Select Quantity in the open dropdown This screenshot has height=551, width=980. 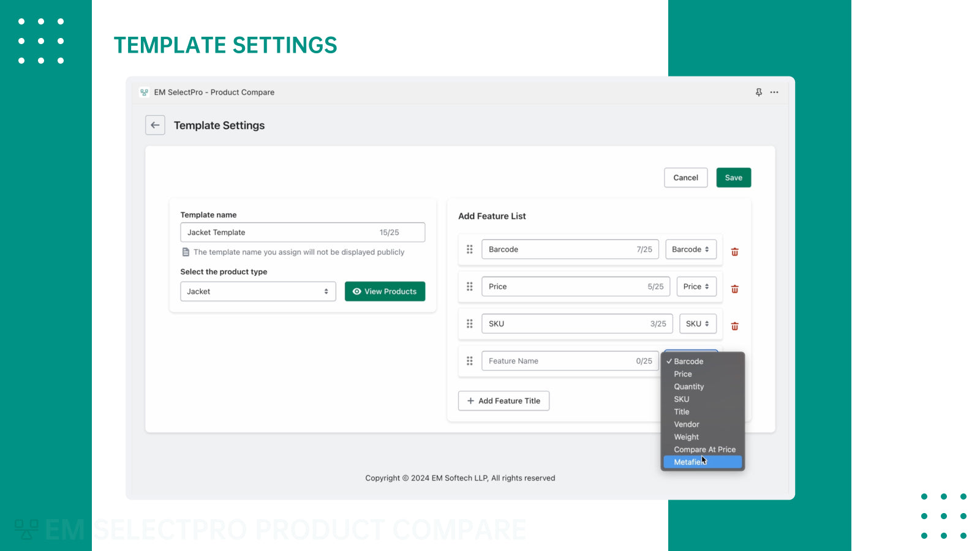pyautogui.click(x=689, y=387)
